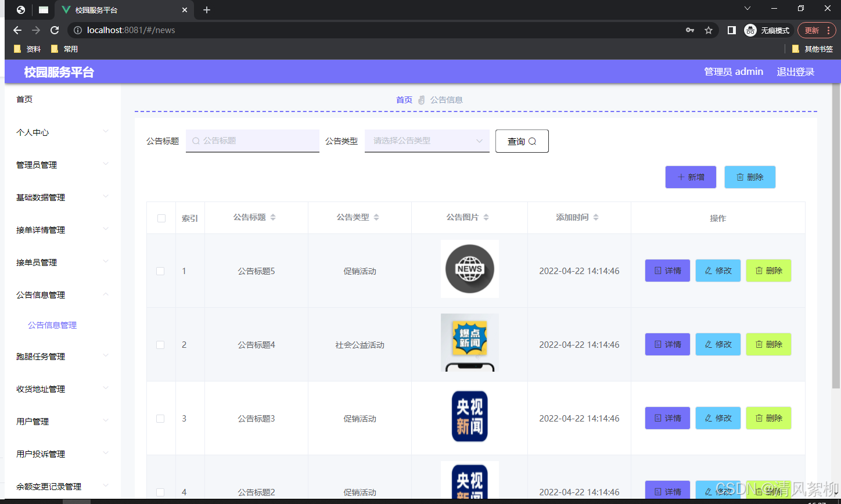Switch to 校园服务平台 browser tab

[124, 10]
